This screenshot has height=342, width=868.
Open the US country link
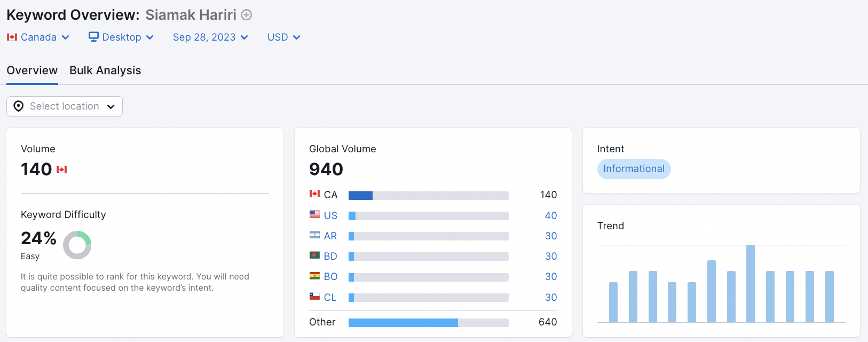coord(330,215)
